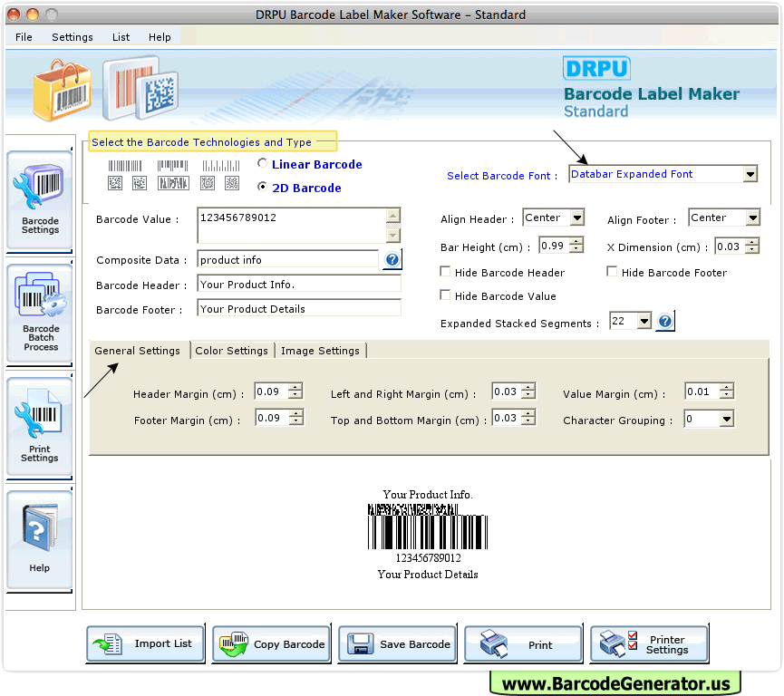
Task: Select the Linear Barcode radio button
Action: coord(262,163)
